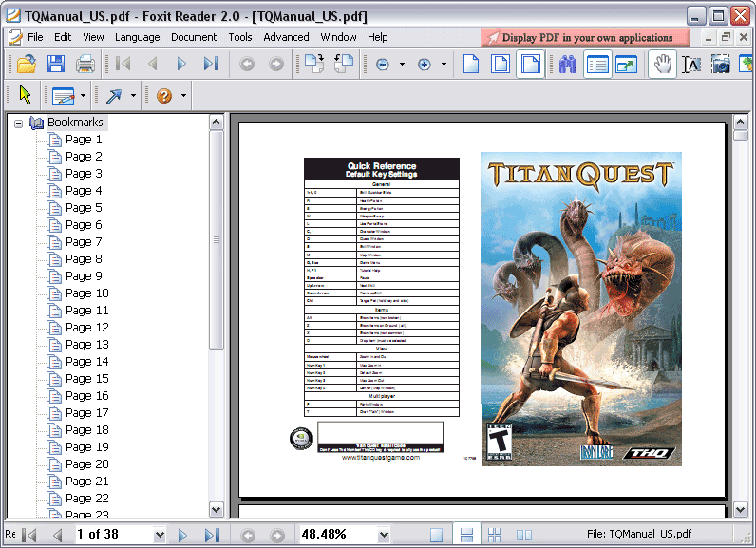Switch to facing pages layout in status bar
The width and height of the screenshot is (756, 548).
point(523,535)
